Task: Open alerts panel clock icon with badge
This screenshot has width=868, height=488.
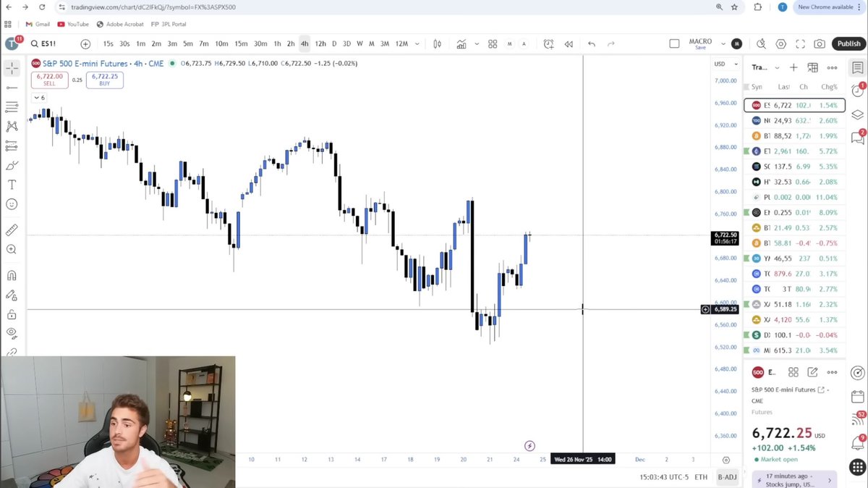Action: (857, 91)
